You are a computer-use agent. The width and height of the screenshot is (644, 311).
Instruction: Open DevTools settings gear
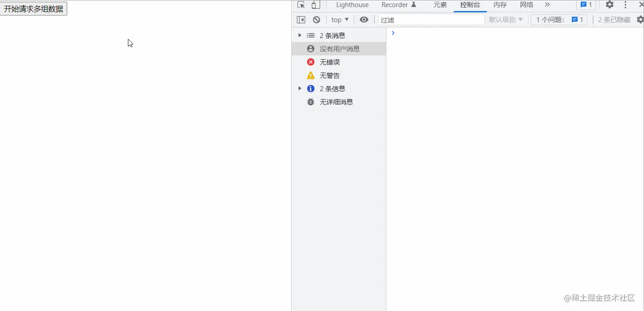point(609,5)
